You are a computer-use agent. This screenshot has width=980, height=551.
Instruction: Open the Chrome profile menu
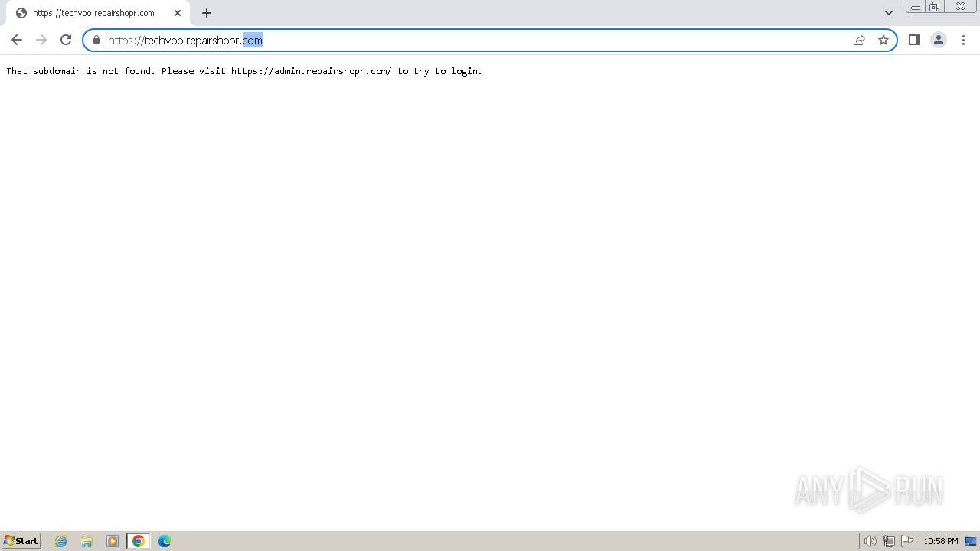point(939,40)
